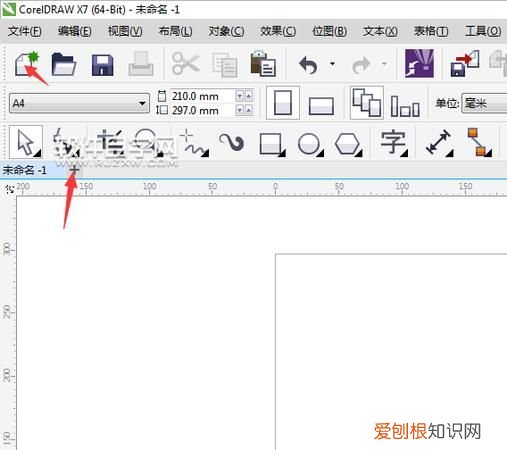Click the Print icon
507x450 pixels.
pos(141,64)
